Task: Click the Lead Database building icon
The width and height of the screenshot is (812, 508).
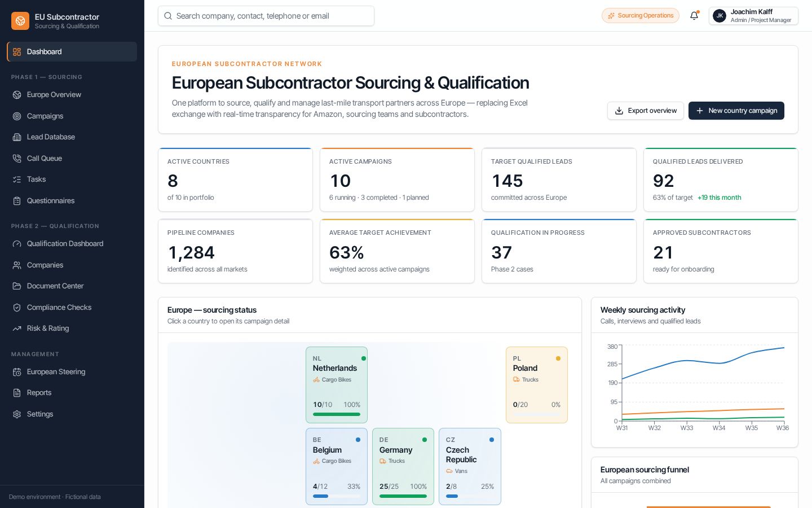Action: point(17,137)
